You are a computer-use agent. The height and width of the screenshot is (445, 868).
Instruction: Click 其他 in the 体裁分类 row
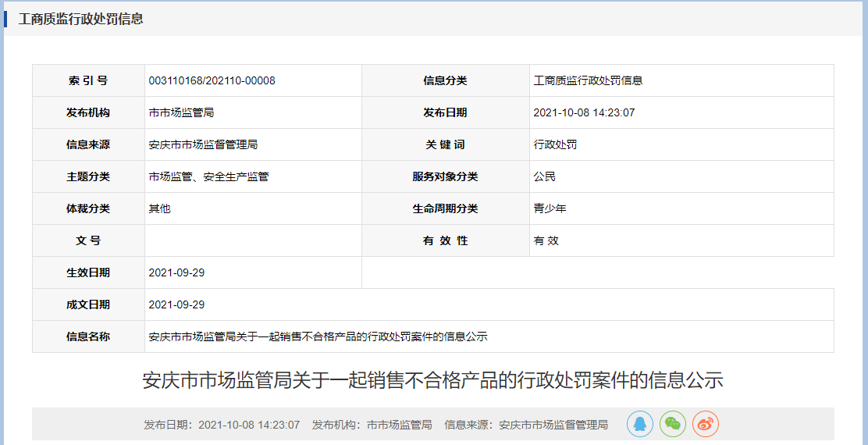tap(159, 208)
